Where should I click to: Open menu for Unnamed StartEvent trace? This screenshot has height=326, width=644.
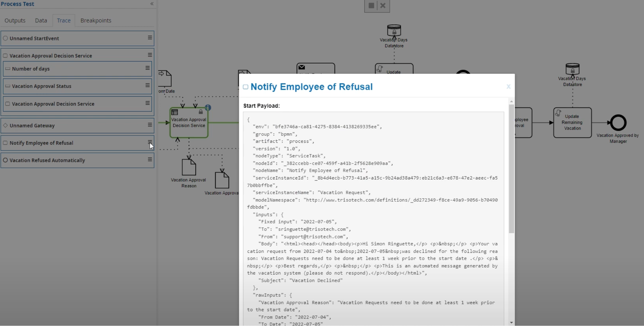pos(150,38)
